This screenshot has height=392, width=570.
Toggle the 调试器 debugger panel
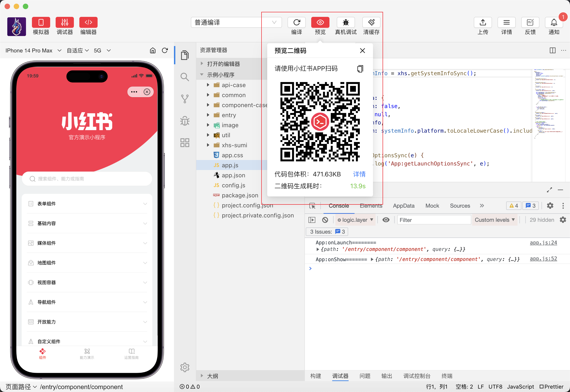[65, 23]
